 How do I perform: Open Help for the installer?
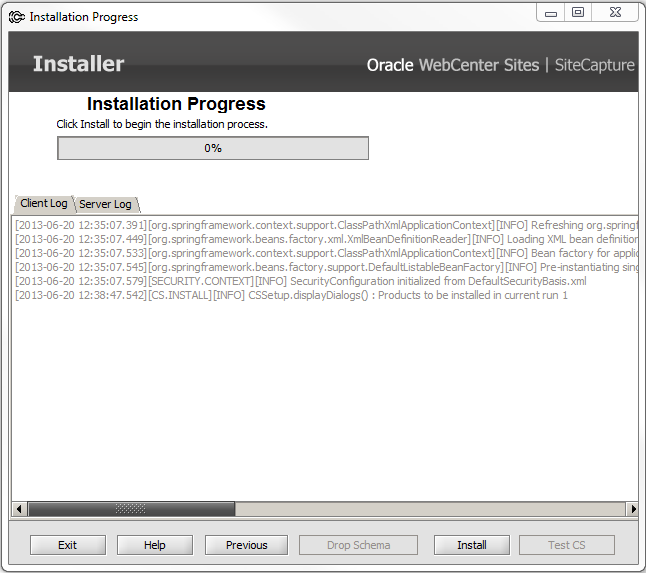pyautogui.click(x=154, y=545)
